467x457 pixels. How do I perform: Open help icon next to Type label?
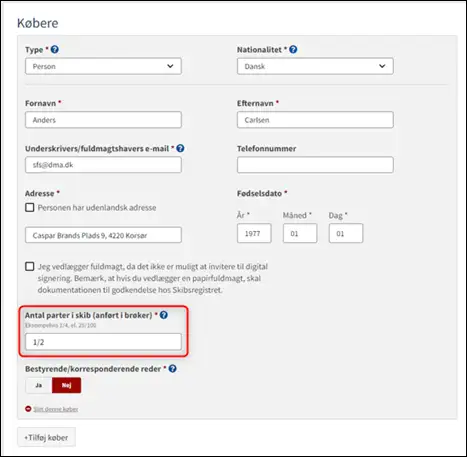(x=55, y=50)
